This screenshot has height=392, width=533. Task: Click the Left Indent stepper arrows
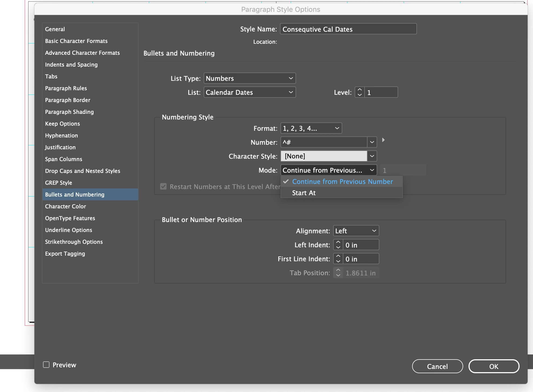tap(338, 245)
